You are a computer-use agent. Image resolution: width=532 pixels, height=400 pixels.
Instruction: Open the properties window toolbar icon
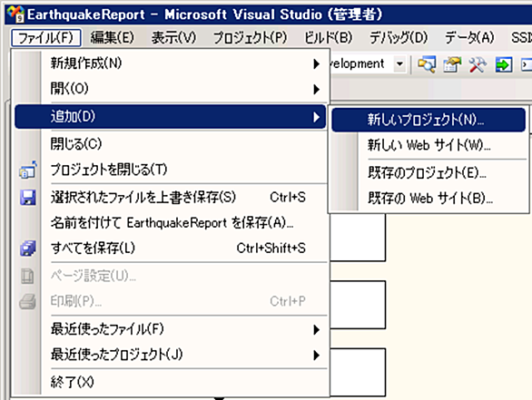point(452,63)
